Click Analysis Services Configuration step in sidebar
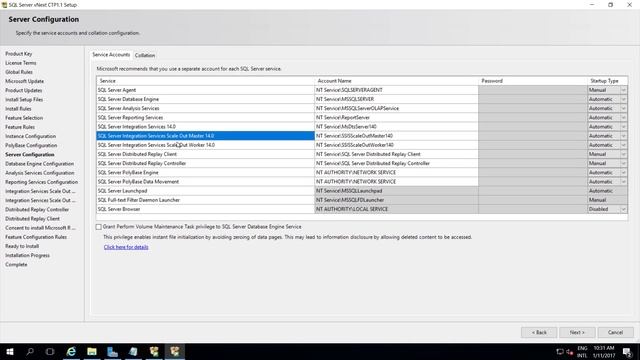640x360 pixels. [40, 173]
